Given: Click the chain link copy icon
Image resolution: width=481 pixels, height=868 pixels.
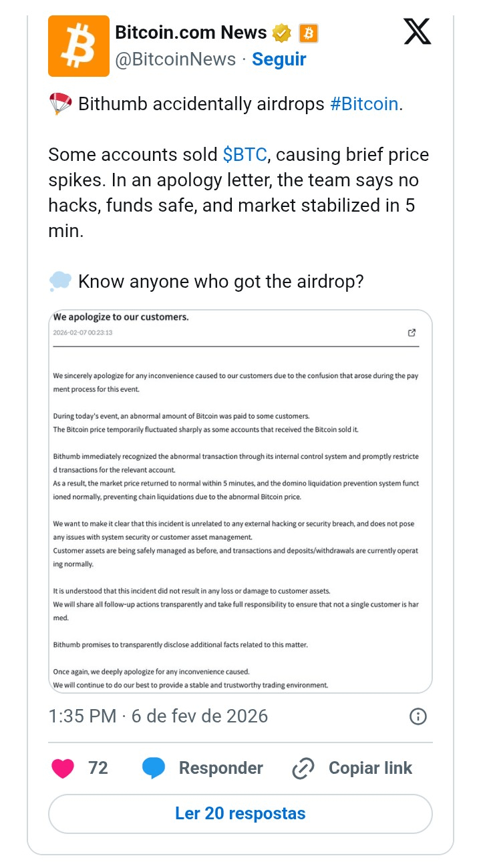Looking at the screenshot, I should coord(303,769).
